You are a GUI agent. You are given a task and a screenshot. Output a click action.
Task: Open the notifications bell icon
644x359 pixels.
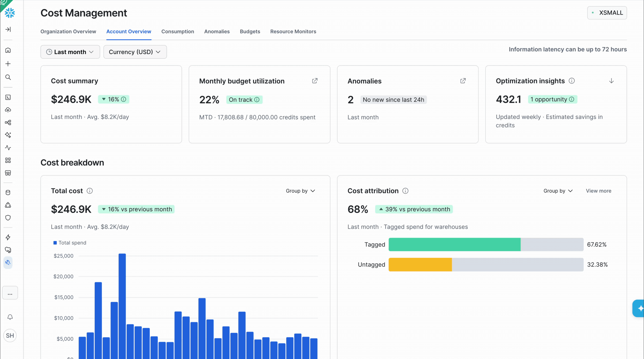pyautogui.click(x=10, y=317)
